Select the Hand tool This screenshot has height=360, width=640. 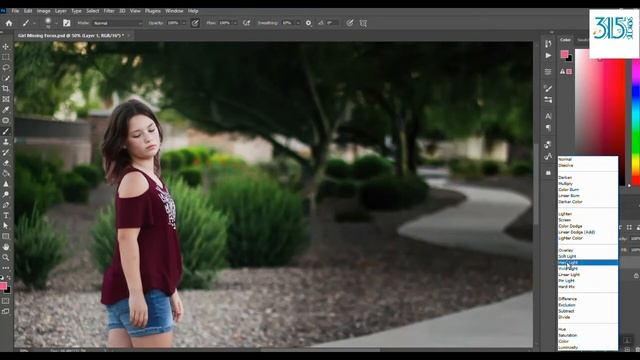point(6,247)
